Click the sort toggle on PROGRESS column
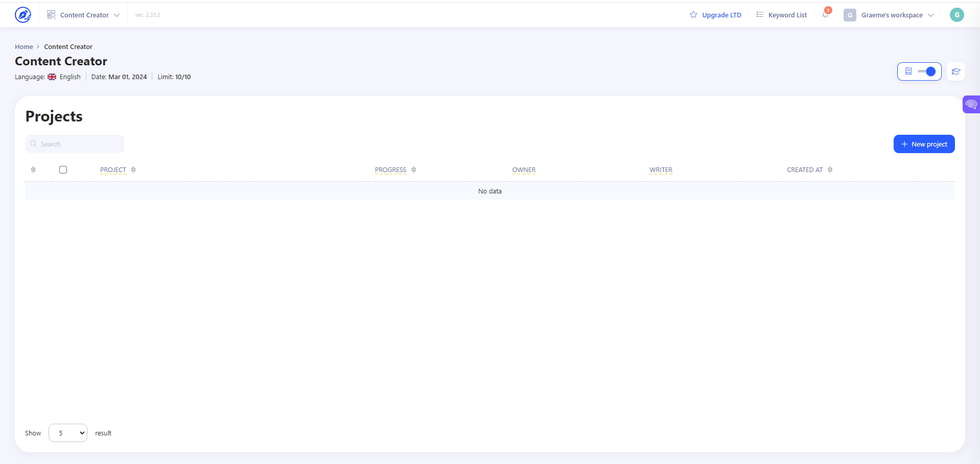 click(x=413, y=169)
